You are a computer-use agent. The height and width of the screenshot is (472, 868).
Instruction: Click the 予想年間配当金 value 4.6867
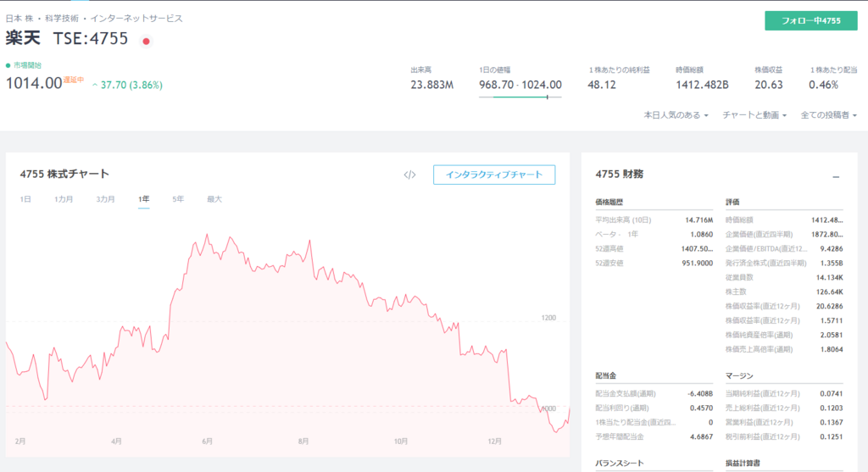click(x=701, y=437)
